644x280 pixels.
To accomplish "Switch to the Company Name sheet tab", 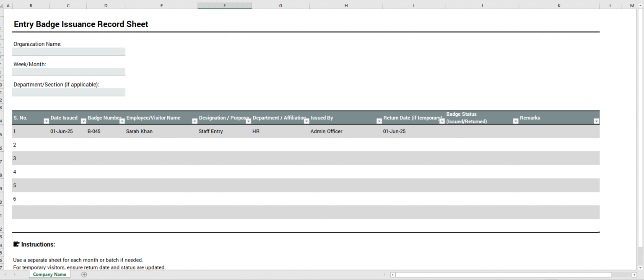I will pyautogui.click(x=49, y=274).
